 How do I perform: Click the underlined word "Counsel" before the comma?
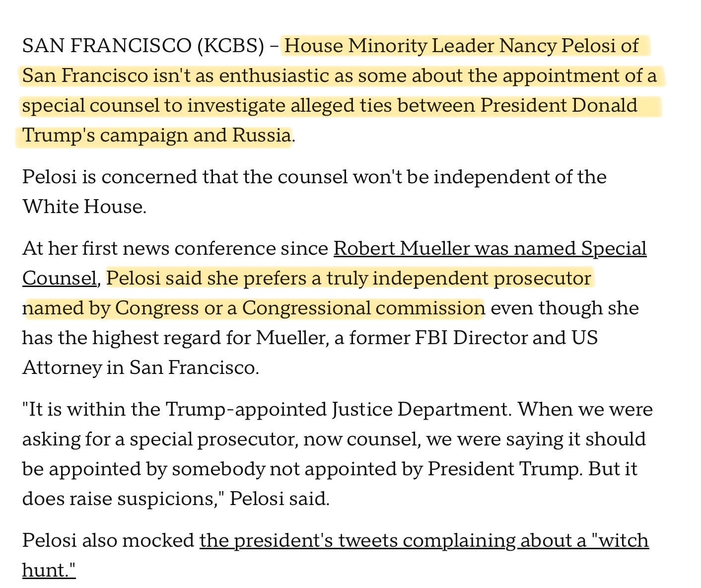pyautogui.click(x=59, y=278)
